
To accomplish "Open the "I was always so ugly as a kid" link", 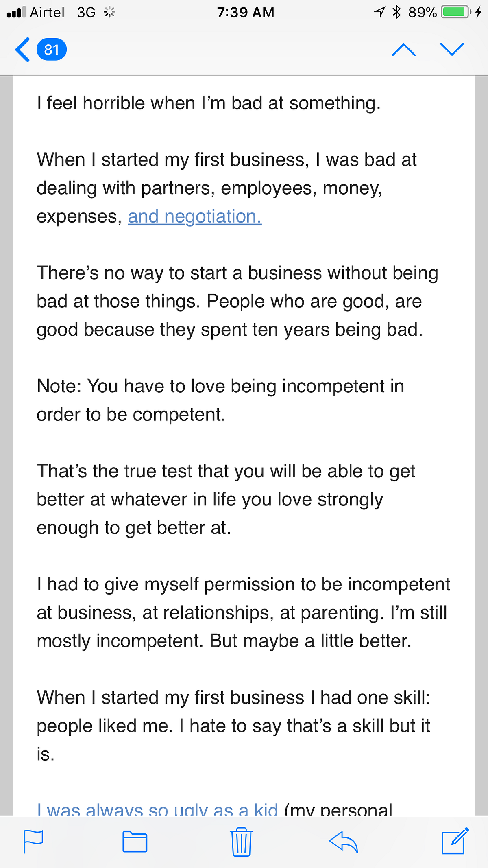I will (158, 809).
